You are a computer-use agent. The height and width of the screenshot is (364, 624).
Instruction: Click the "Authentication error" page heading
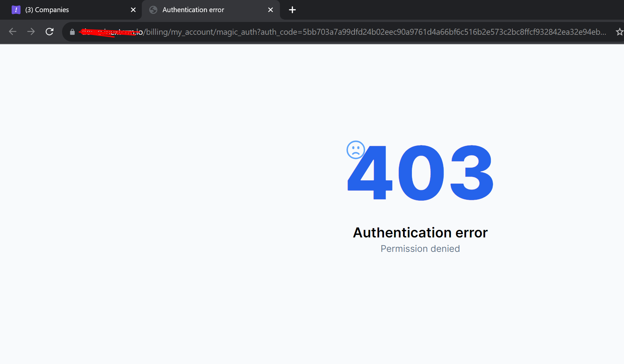click(420, 233)
